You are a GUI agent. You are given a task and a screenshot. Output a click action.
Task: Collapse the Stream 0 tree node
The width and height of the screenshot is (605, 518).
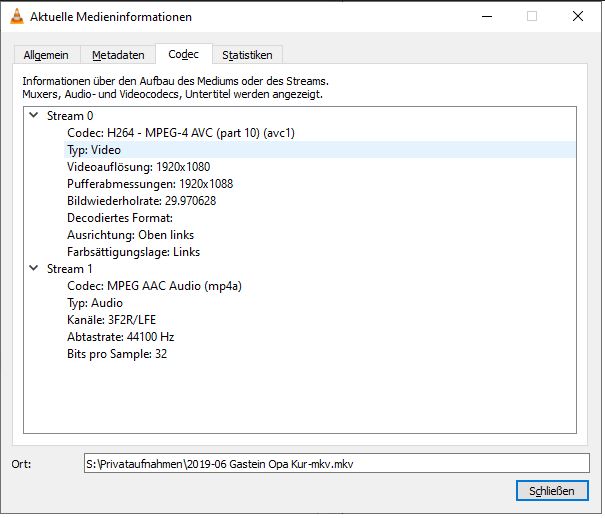click(33, 116)
